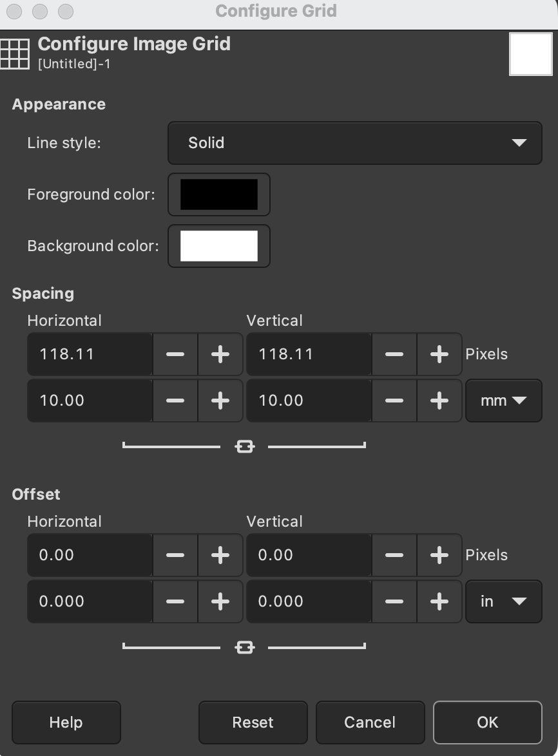Toggle the offset chain link

[x=245, y=647]
